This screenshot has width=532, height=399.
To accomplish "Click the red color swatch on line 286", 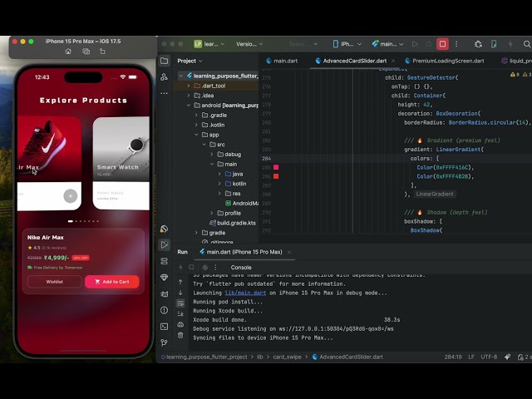I will click(276, 176).
